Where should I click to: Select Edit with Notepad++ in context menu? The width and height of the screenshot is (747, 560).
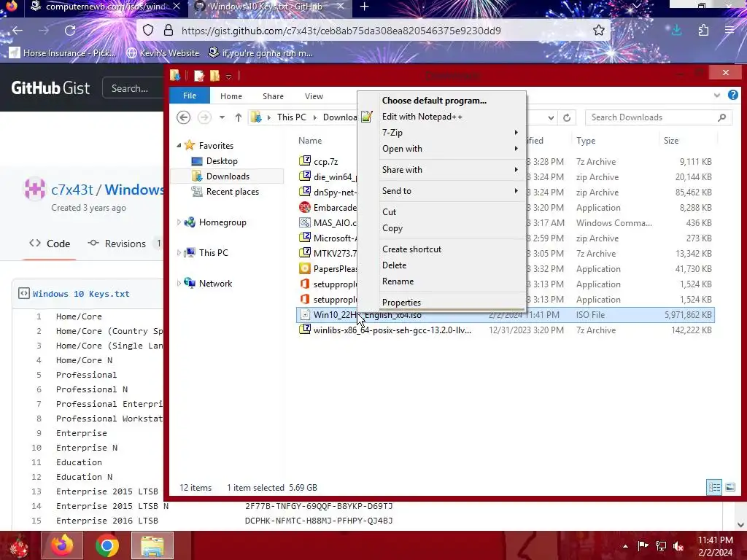[441, 117]
